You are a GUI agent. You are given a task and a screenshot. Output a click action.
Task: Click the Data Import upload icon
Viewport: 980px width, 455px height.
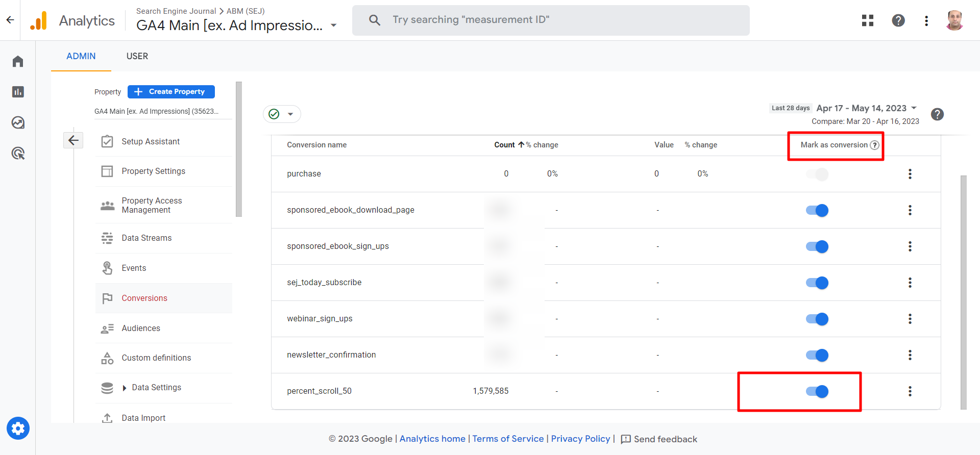107,418
